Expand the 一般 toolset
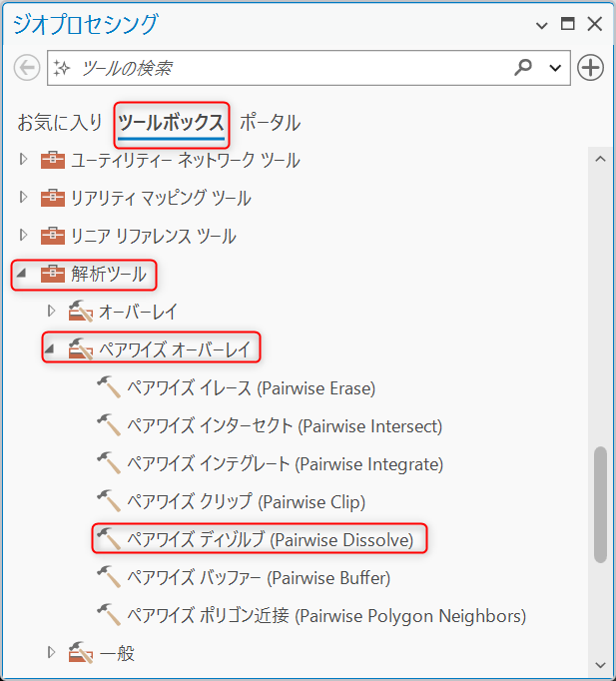The width and height of the screenshot is (616, 681). [51, 652]
